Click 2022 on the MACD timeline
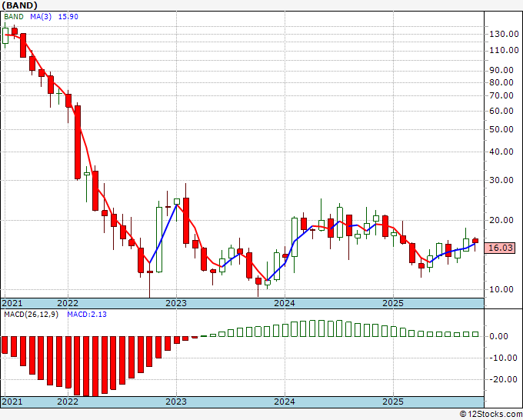 pyautogui.click(x=68, y=402)
